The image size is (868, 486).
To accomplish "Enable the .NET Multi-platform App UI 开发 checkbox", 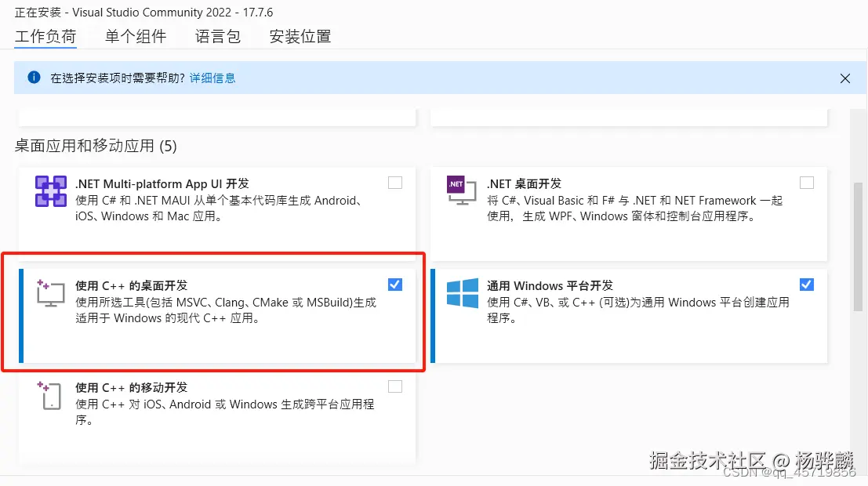I will coord(395,183).
